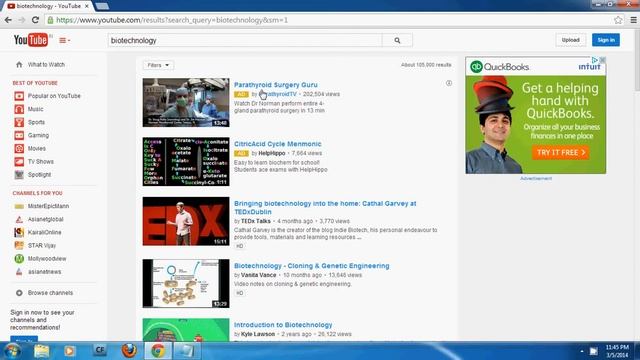Open the Sports channel icon
The width and height of the screenshot is (640, 360).
coord(19,122)
